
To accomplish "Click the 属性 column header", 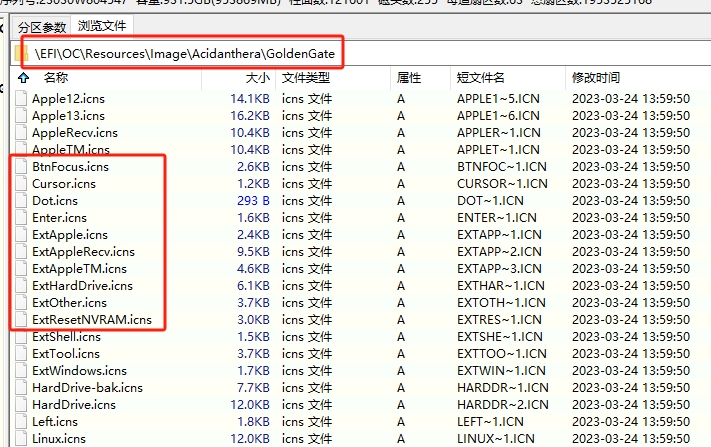I will [409, 77].
